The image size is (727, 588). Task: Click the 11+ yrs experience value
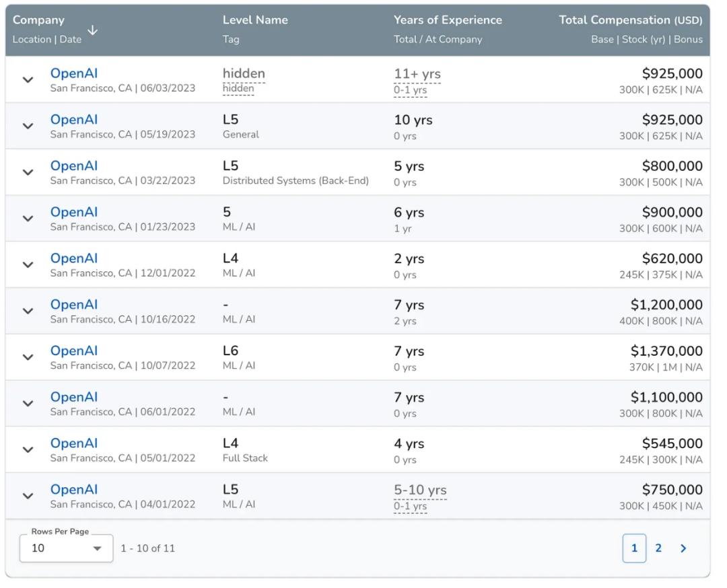tap(417, 74)
